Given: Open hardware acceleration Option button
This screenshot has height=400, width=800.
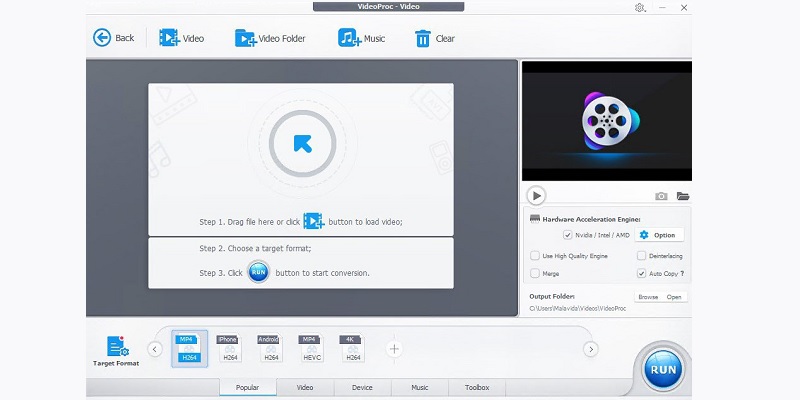Looking at the screenshot, I should point(659,235).
